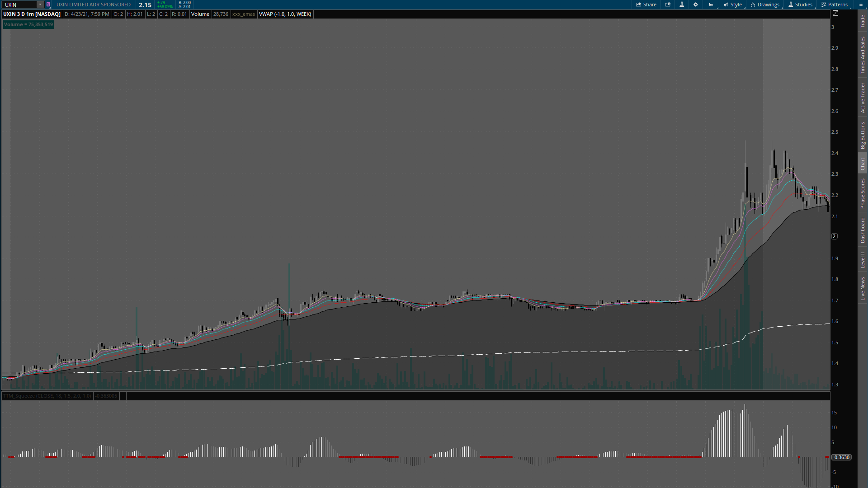Screen dimensions: 868x488
Task: Open the Times And Sales side tab
Action: (863, 55)
